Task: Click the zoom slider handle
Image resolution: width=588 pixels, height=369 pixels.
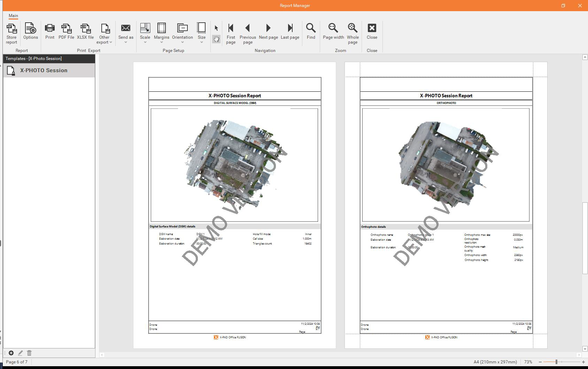Action: 556,362
